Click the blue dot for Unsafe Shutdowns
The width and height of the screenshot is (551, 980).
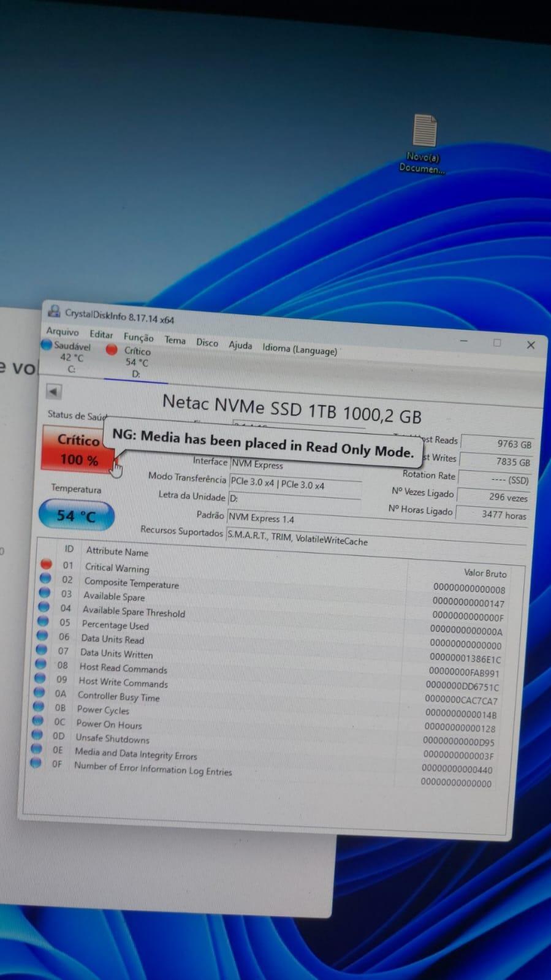37,734
